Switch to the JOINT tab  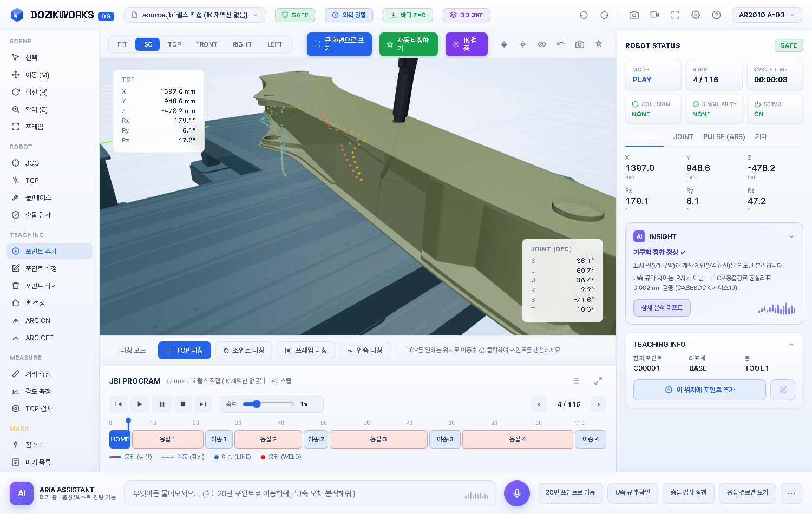[x=683, y=137]
